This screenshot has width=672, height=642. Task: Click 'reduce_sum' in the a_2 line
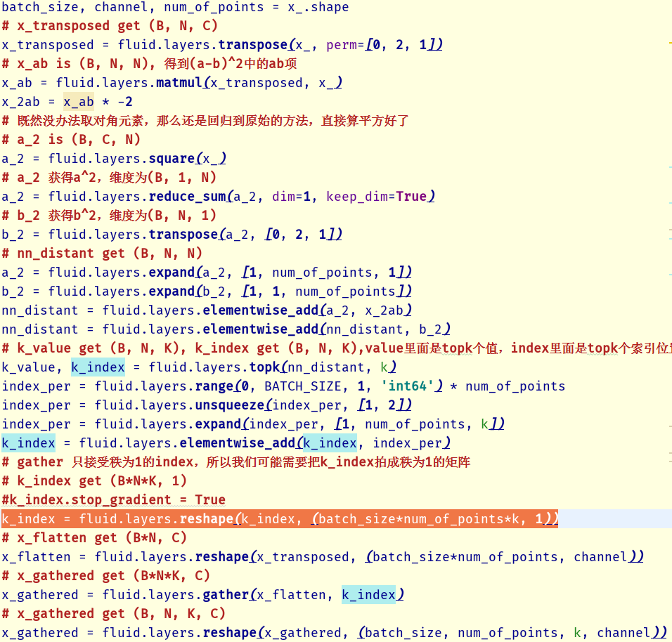[187, 197]
